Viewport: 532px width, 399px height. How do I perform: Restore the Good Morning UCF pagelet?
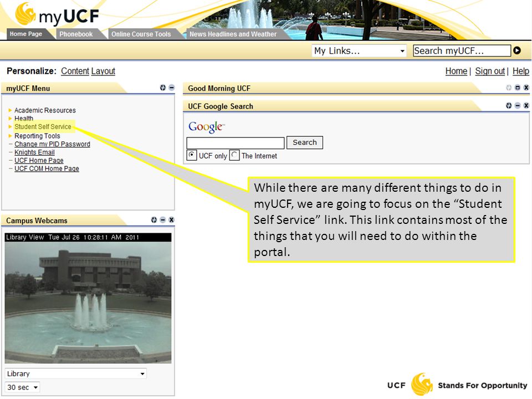tap(518, 88)
